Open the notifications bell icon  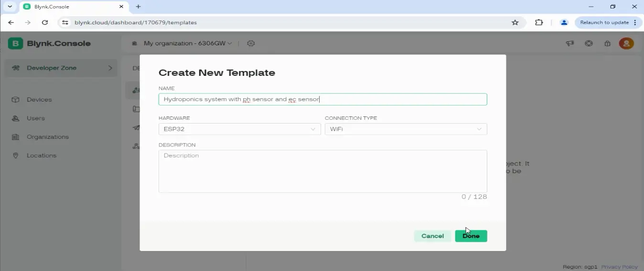607,43
